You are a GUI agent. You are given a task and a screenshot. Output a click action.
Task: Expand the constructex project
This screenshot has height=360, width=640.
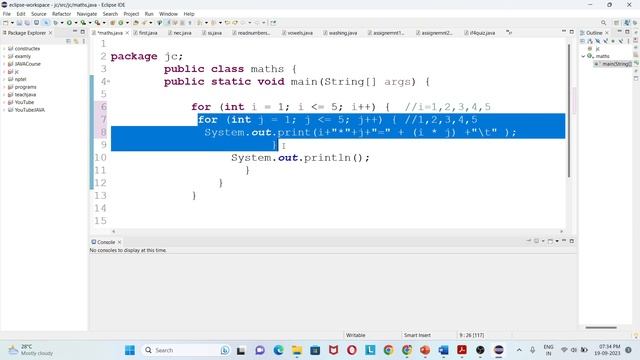[4, 49]
